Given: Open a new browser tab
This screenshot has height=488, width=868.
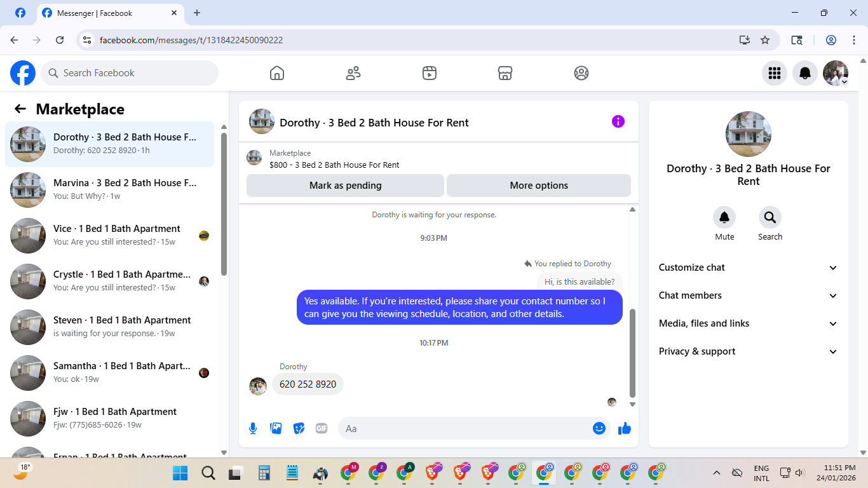Looking at the screenshot, I should point(197,13).
